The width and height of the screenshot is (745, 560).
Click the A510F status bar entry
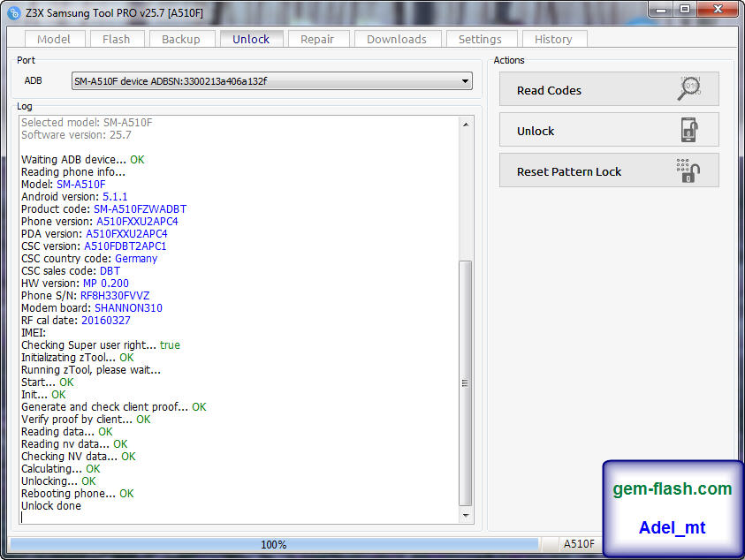click(x=579, y=544)
